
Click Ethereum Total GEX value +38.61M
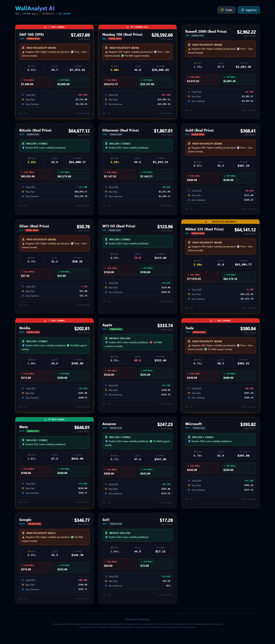(x=166, y=187)
